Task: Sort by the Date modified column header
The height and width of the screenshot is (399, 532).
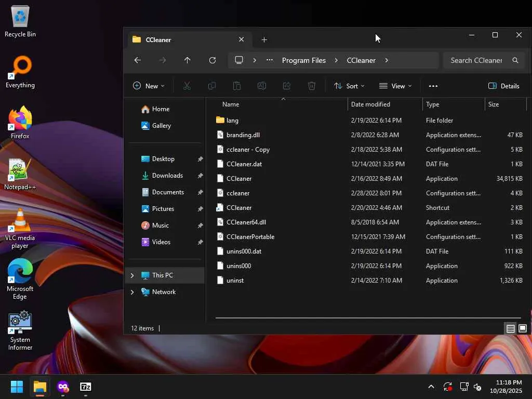Action: point(370,104)
